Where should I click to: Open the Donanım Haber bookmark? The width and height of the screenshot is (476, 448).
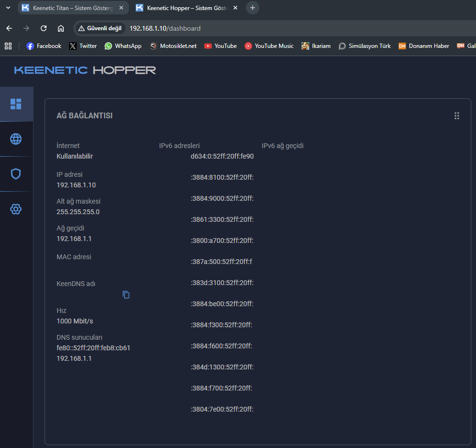click(424, 46)
